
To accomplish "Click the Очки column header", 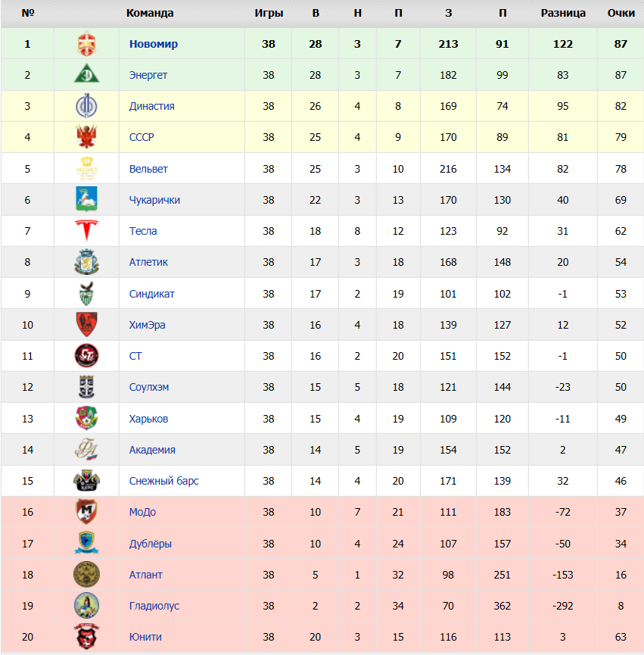I will (621, 13).
